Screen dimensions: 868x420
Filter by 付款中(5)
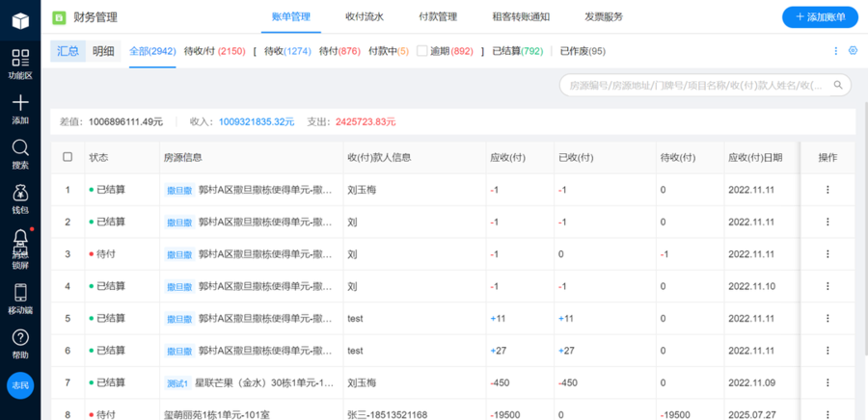[389, 51]
